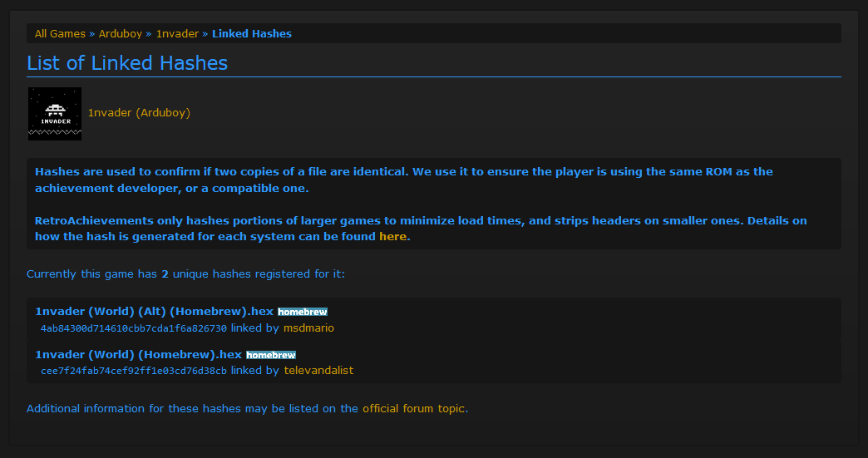Go to All Games in breadcrumb
The image size is (868, 458).
point(60,34)
